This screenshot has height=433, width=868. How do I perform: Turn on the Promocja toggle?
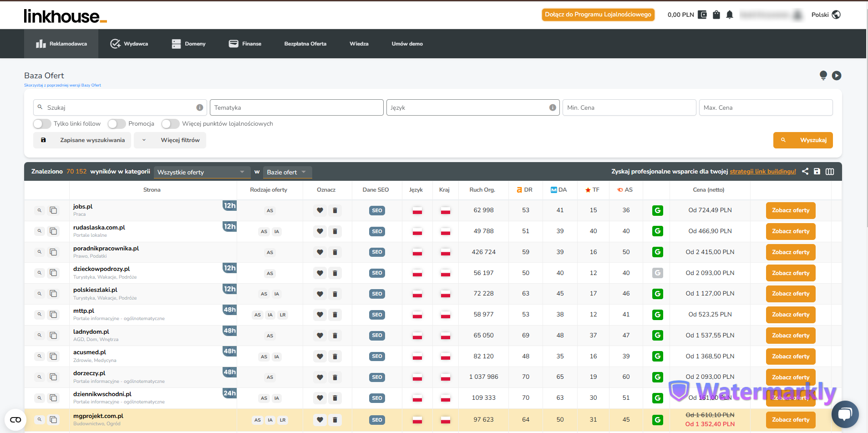coord(117,124)
